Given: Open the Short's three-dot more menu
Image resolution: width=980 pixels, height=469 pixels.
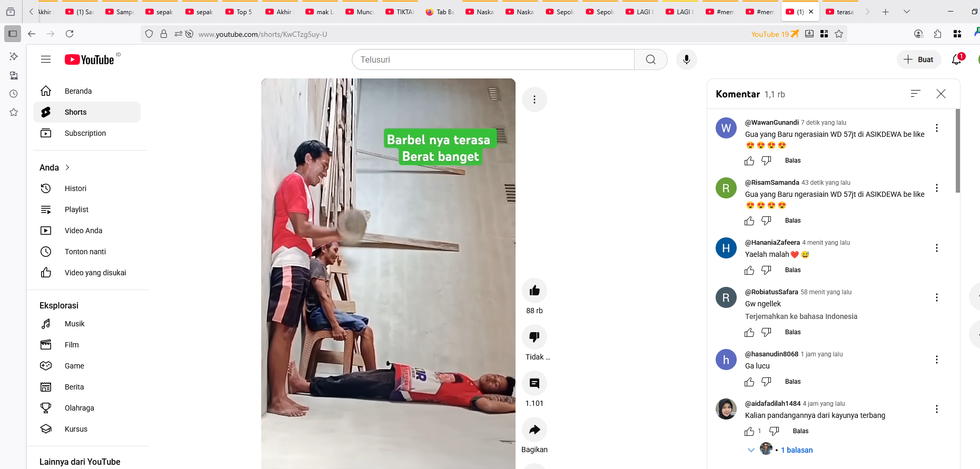Looking at the screenshot, I should pos(534,99).
